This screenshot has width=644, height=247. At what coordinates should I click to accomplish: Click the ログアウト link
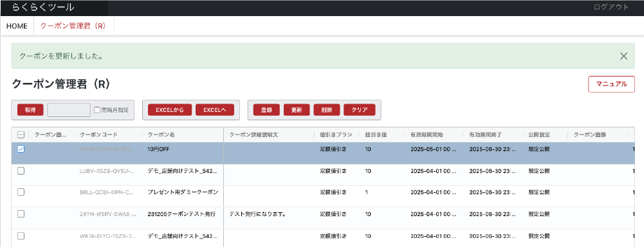tap(611, 7)
